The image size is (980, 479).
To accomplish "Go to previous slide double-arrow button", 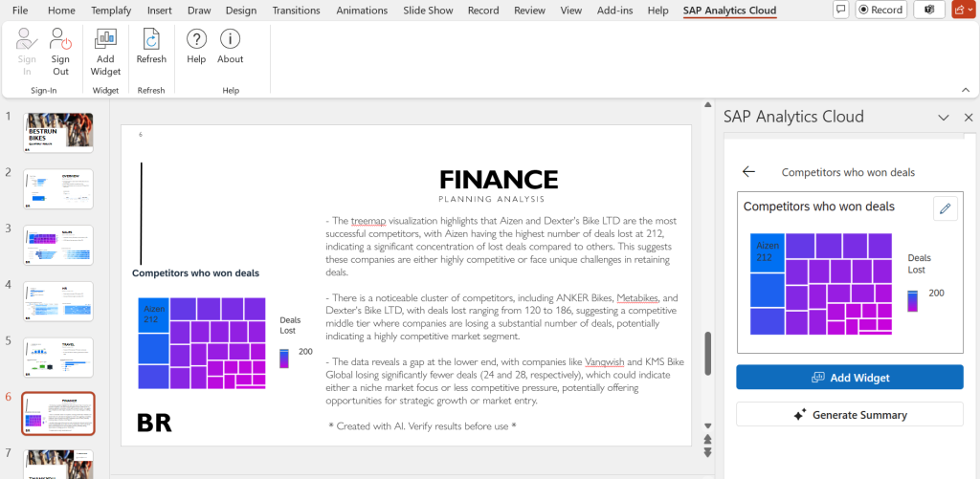I will pos(707,439).
